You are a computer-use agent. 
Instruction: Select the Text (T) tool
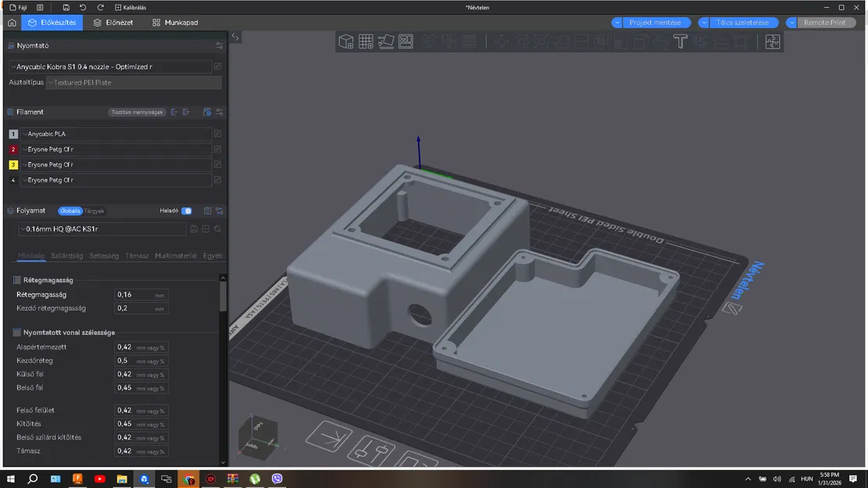(x=680, y=41)
